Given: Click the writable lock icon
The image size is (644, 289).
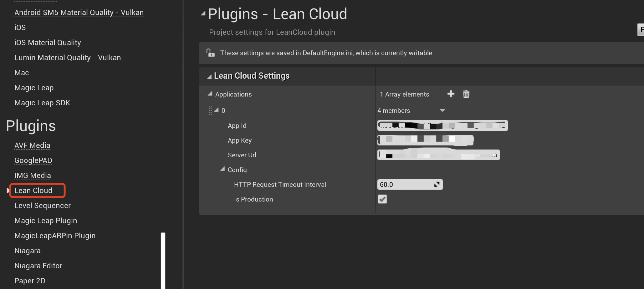Looking at the screenshot, I should click(x=210, y=53).
